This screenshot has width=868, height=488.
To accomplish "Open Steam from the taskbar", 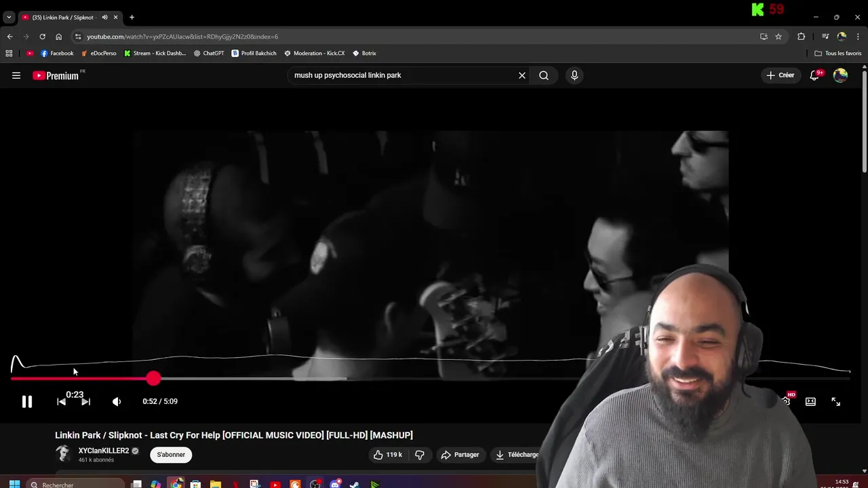I will pos(354,484).
